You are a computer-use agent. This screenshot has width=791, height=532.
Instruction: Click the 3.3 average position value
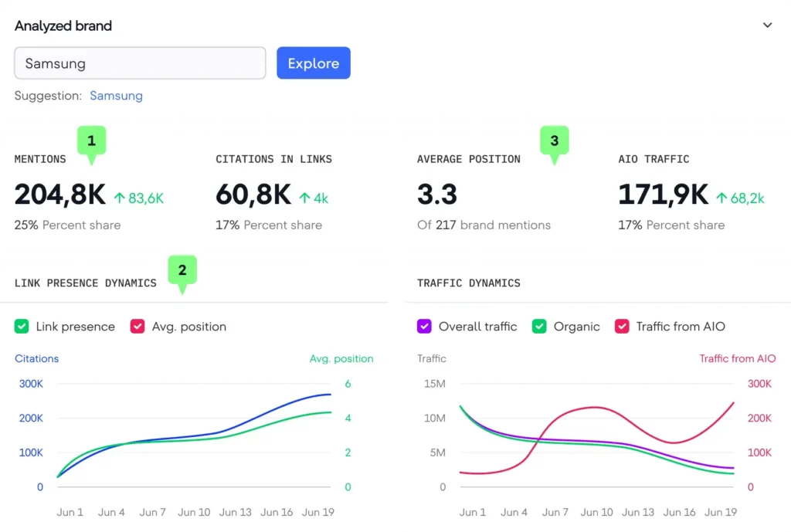coord(437,195)
